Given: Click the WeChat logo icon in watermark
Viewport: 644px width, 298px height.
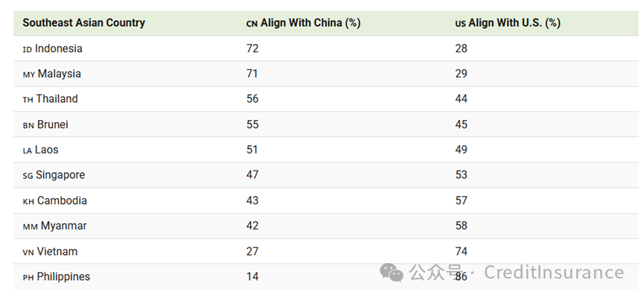Looking at the screenshot, I should pyautogui.click(x=392, y=273).
